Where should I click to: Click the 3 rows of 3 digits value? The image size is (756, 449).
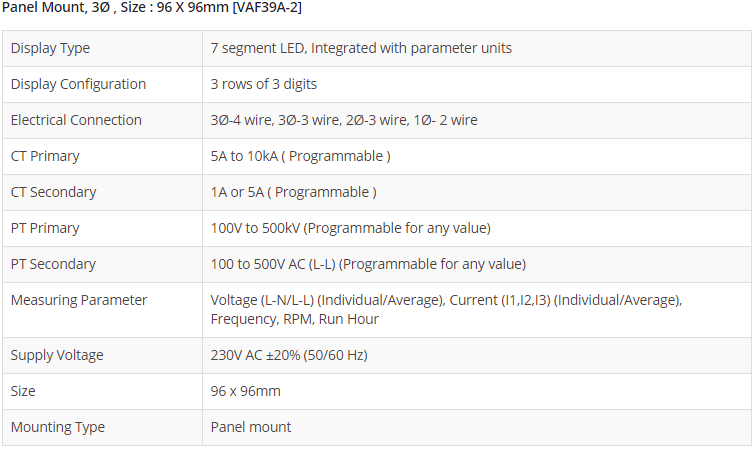click(x=264, y=84)
